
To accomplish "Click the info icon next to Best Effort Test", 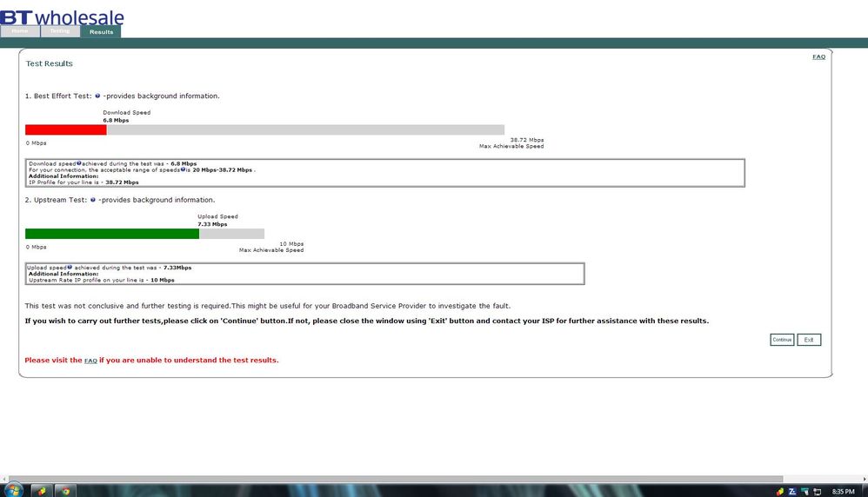I will [x=97, y=96].
